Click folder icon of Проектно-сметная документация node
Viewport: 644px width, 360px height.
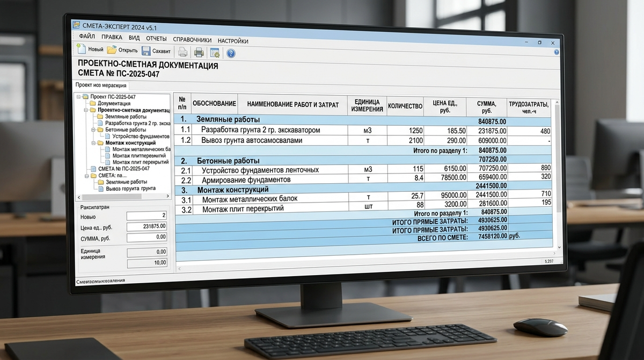tap(93, 110)
